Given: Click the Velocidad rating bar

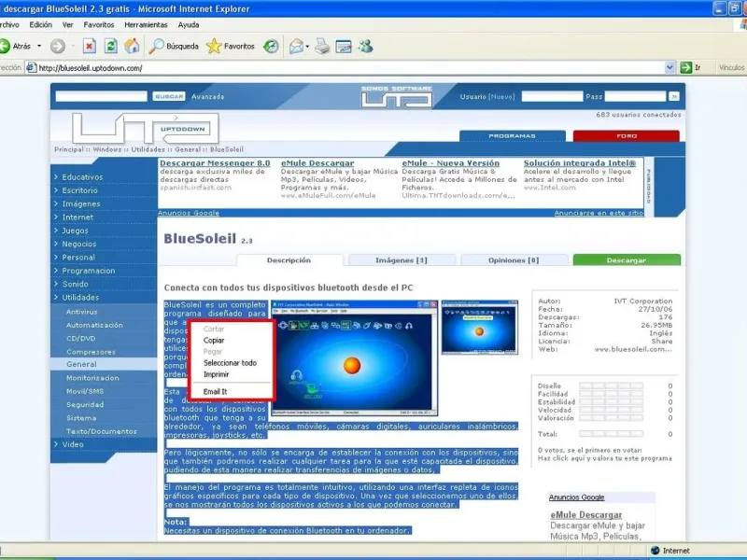Looking at the screenshot, I should point(612,410).
